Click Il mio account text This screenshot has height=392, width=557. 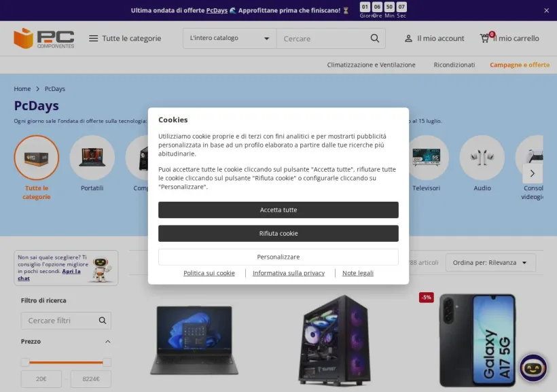(x=440, y=38)
